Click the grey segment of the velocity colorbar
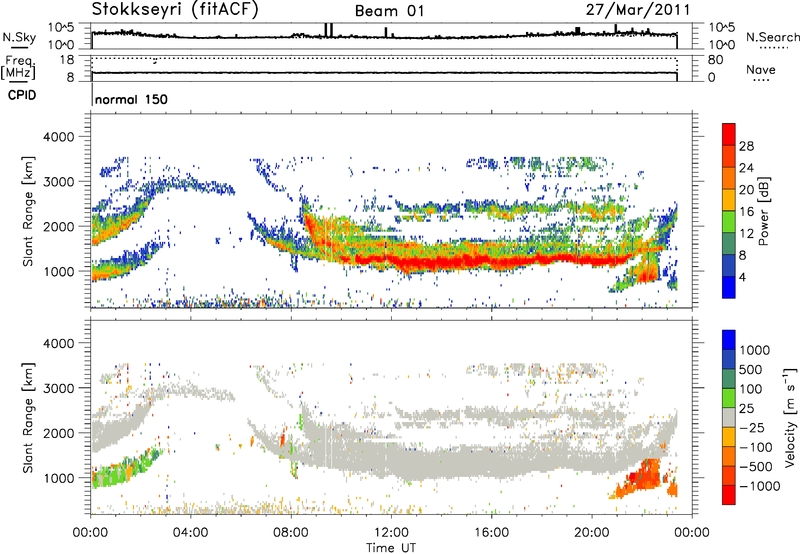The height and width of the screenshot is (554, 800). (x=729, y=418)
